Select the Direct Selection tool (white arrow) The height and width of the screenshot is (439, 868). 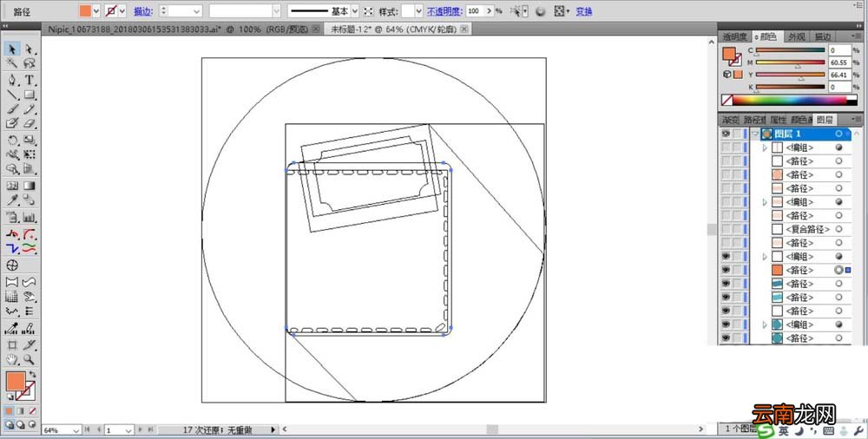[29, 49]
